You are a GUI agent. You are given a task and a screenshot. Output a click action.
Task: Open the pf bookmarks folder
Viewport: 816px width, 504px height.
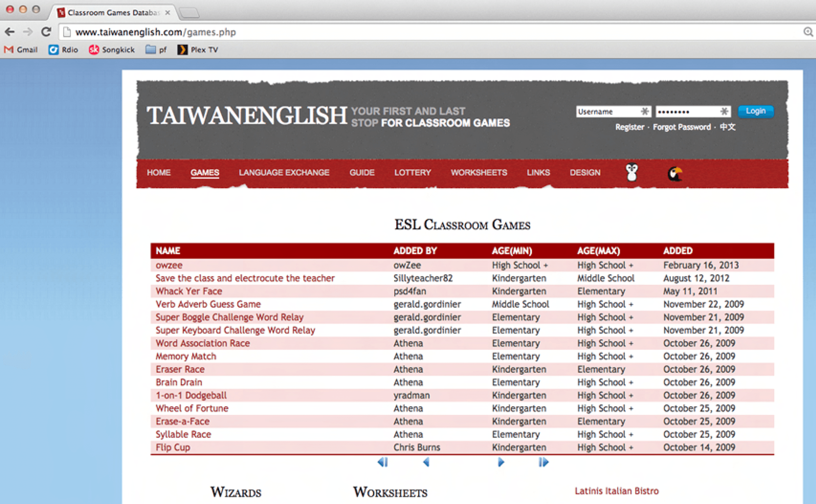(156, 50)
